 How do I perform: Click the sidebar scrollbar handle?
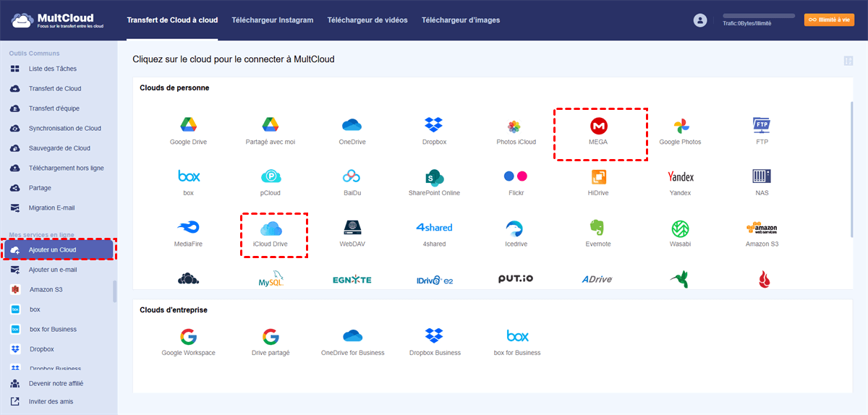point(115,291)
